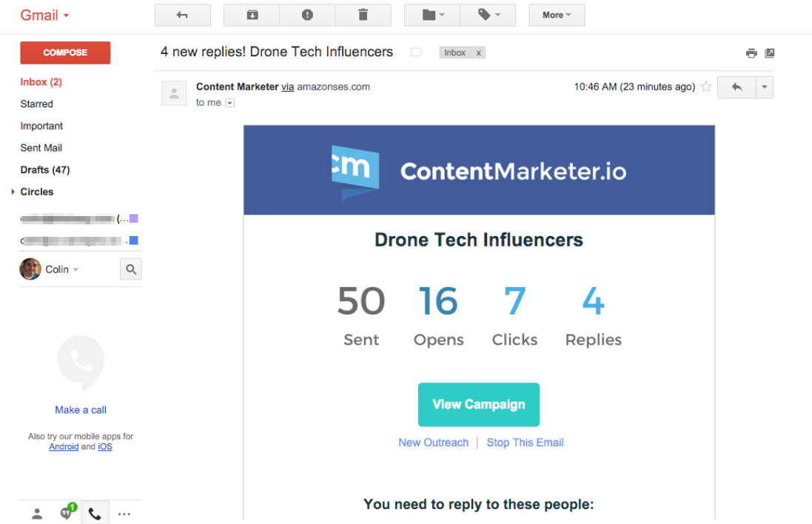Star this Content Marketer message
The width and height of the screenshot is (812, 524).
pyautogui.click(x=706, y=87)
